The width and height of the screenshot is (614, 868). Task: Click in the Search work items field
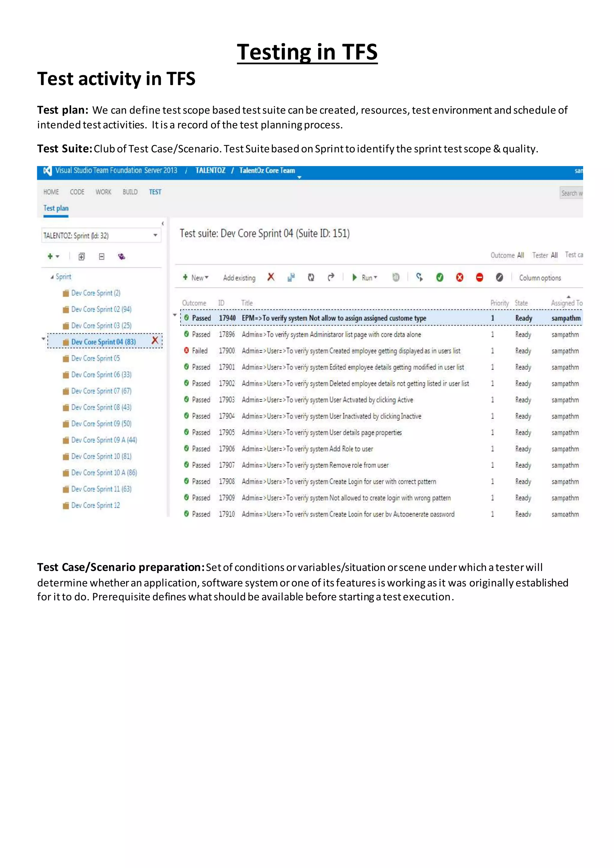tap(571, 193)
